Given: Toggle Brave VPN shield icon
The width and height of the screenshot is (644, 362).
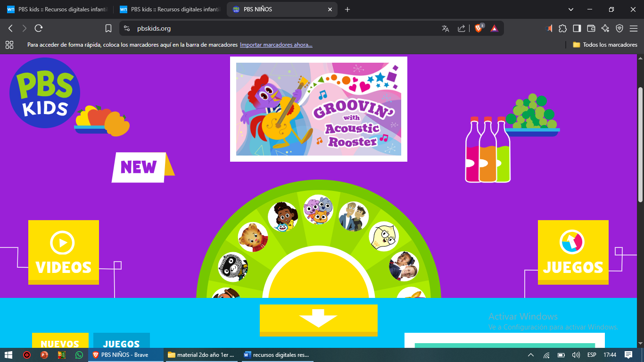Looking at the screenshot, I should pos(619,28).
